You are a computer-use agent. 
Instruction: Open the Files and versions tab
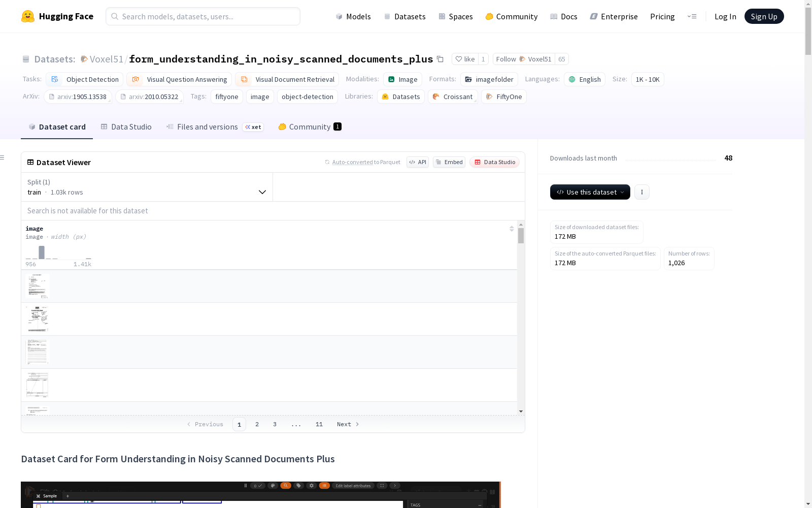point(215,127)
